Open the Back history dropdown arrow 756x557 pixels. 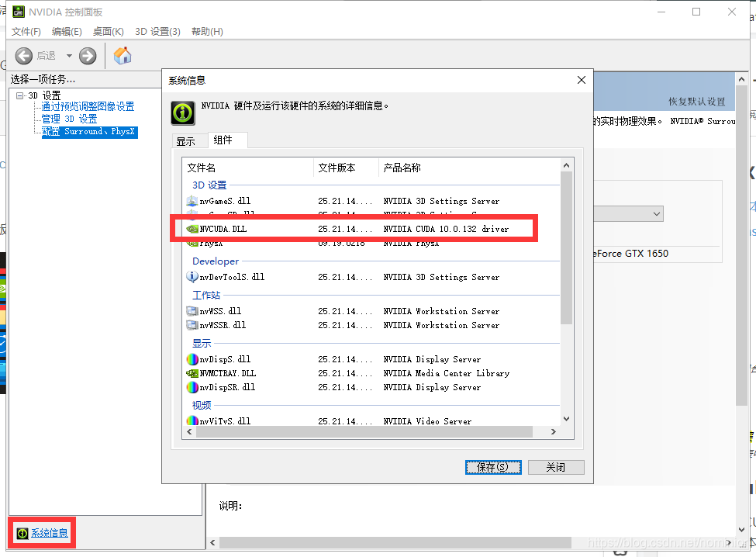(x=69, y=56)
